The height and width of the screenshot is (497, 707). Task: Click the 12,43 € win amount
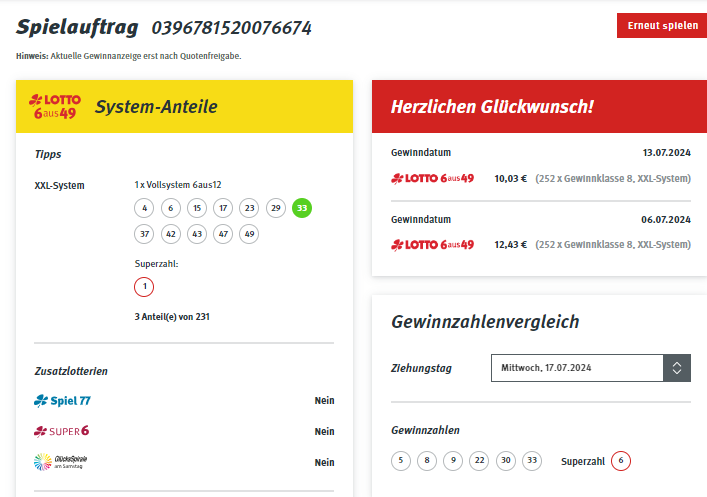point(510,245)
